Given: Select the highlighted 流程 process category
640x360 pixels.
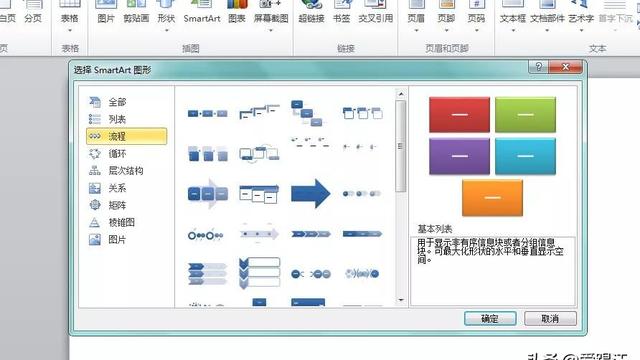Looking at the screenshot, I should (127, 136).
